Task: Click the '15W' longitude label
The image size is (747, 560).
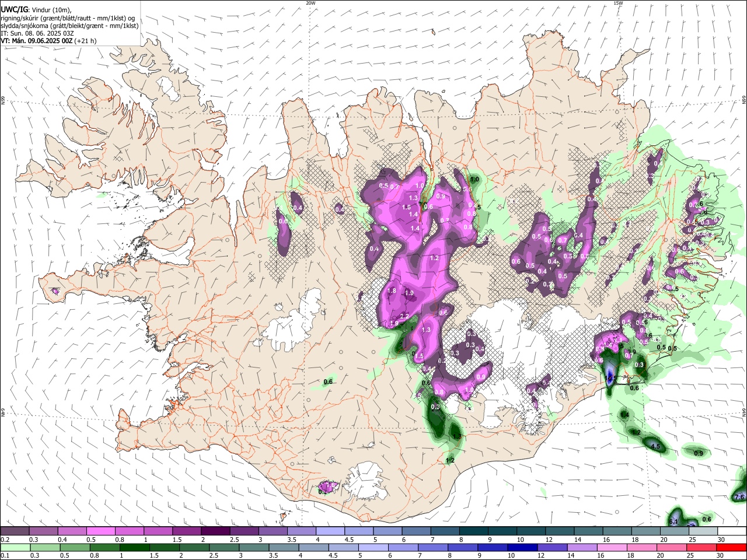Action: coord(618,3)
